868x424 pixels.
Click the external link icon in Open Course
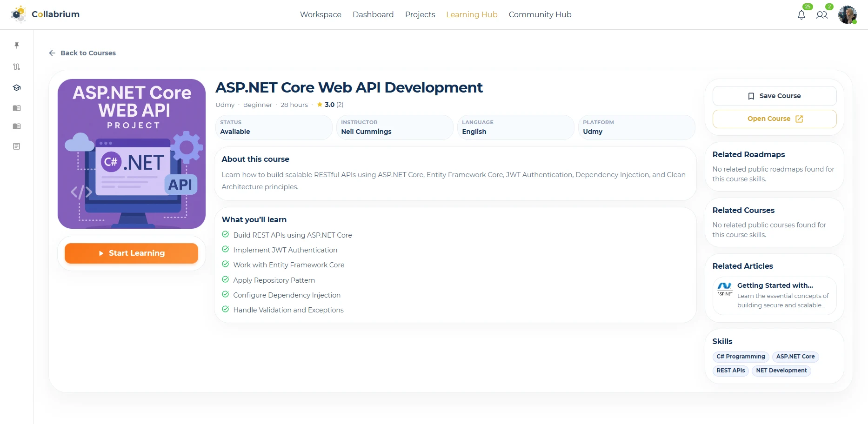pyautogui.click(x=799, y=119)
